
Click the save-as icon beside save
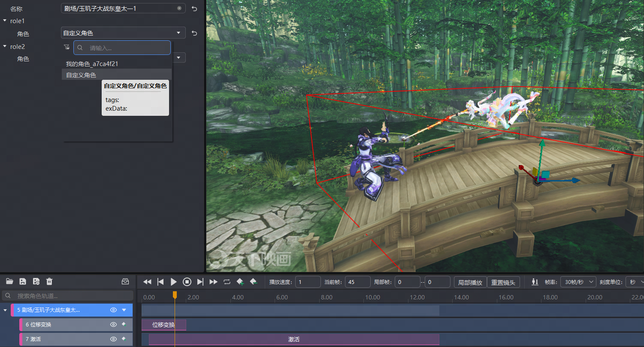click(x=36, y=281)
